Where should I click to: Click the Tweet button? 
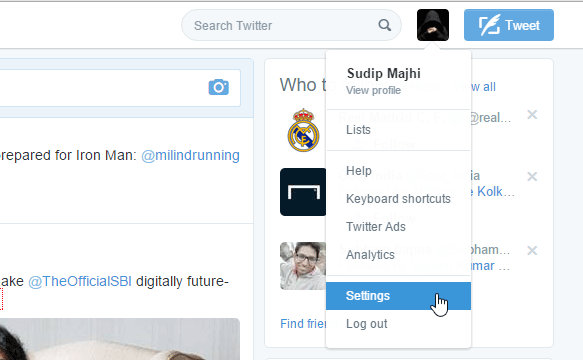point(509,25)
